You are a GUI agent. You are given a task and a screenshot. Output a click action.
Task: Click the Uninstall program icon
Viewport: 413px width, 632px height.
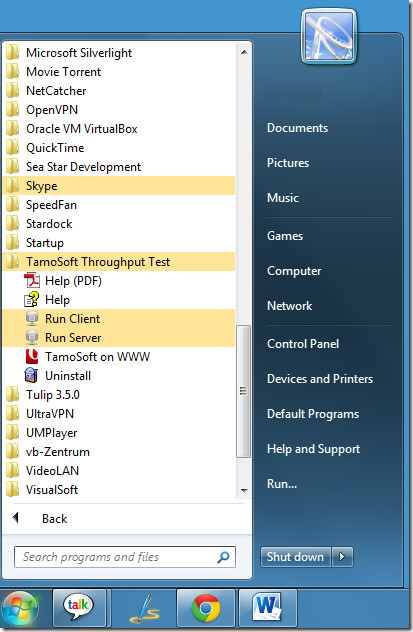tap(32, 375)
